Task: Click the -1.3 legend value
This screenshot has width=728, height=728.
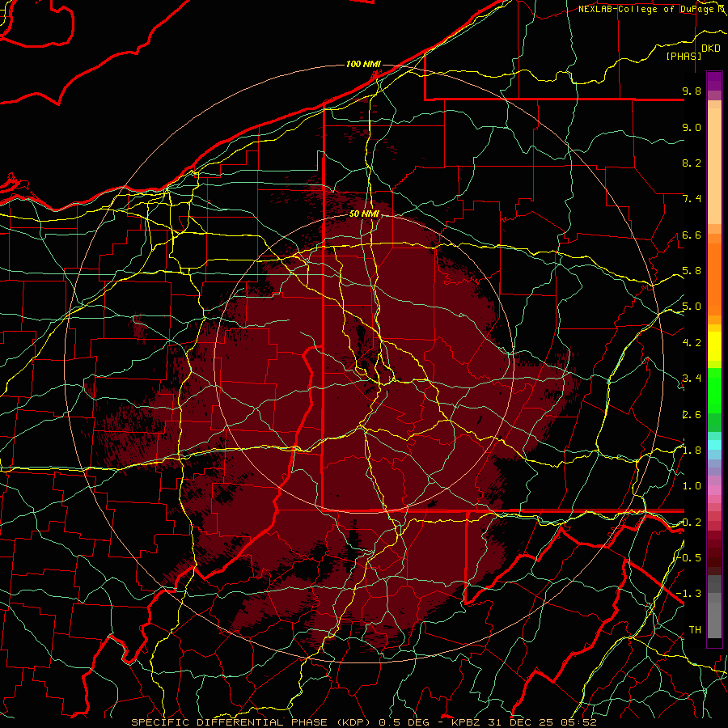Action: 689,594
